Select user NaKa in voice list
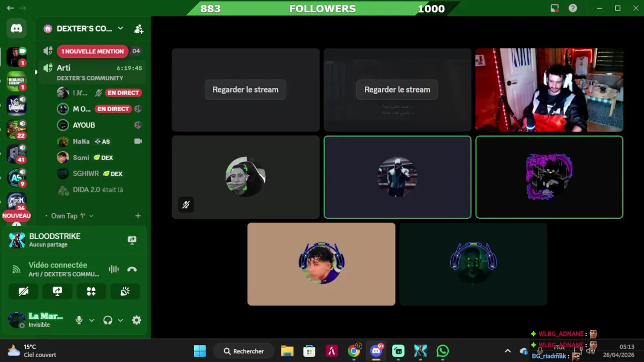The image size is (644, 362). click(x=99, y=141)
